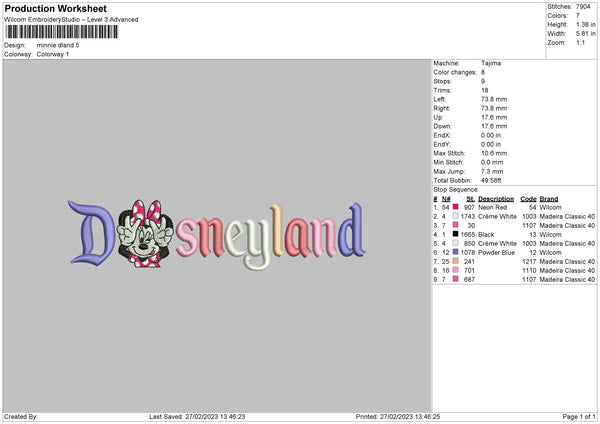
Task: Click the Left value '73.8 mm'
Action: click(x=494, y=99)
